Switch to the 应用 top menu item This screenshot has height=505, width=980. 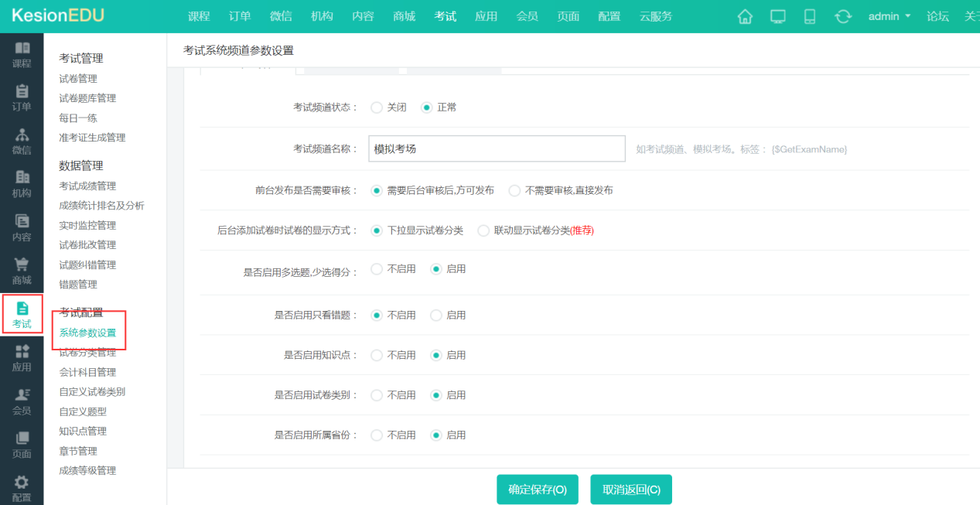pos(486,15)
